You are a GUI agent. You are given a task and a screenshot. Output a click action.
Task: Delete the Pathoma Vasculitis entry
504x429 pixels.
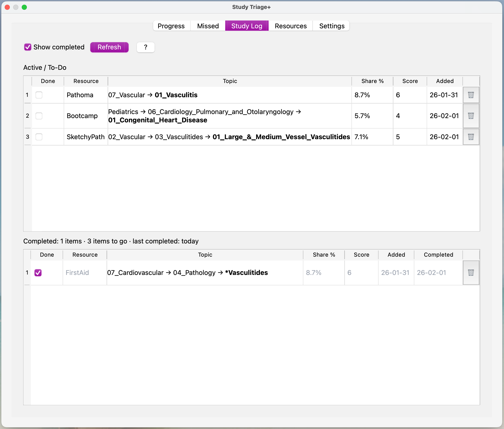coord(471,95)
